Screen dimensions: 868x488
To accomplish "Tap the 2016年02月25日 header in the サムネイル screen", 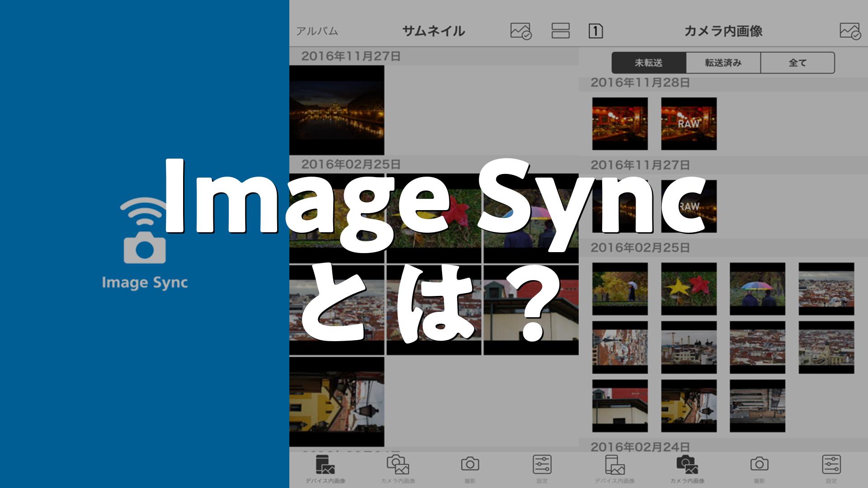I will (351, 164).
